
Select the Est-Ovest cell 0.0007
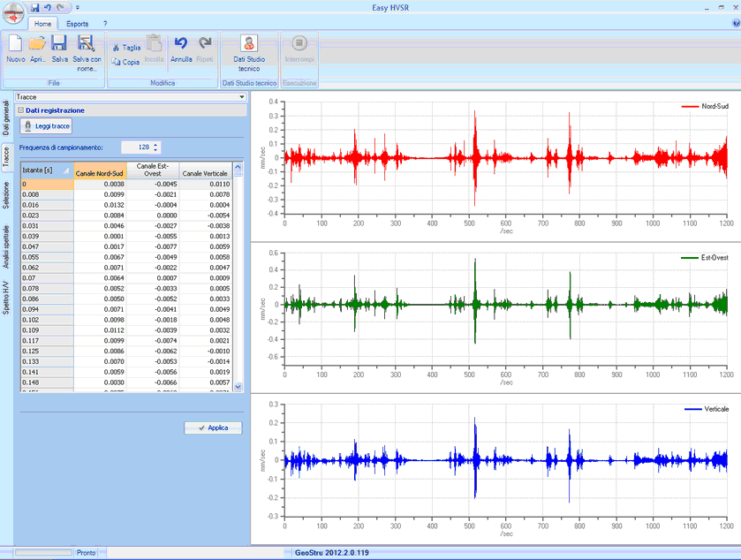click(x=153, y=278)
